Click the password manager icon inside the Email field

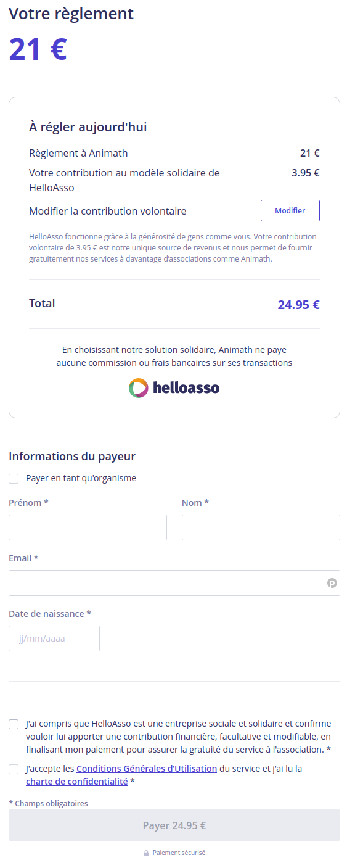(332, 582)
